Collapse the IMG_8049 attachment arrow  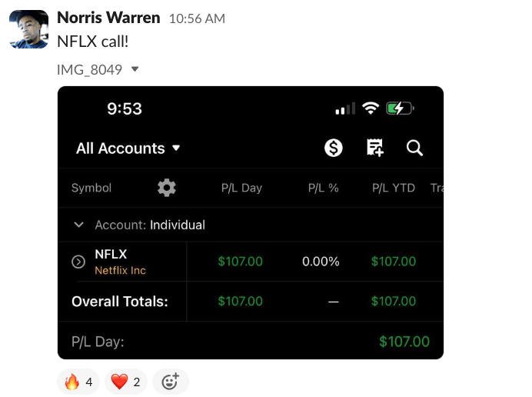pos(135,69)
